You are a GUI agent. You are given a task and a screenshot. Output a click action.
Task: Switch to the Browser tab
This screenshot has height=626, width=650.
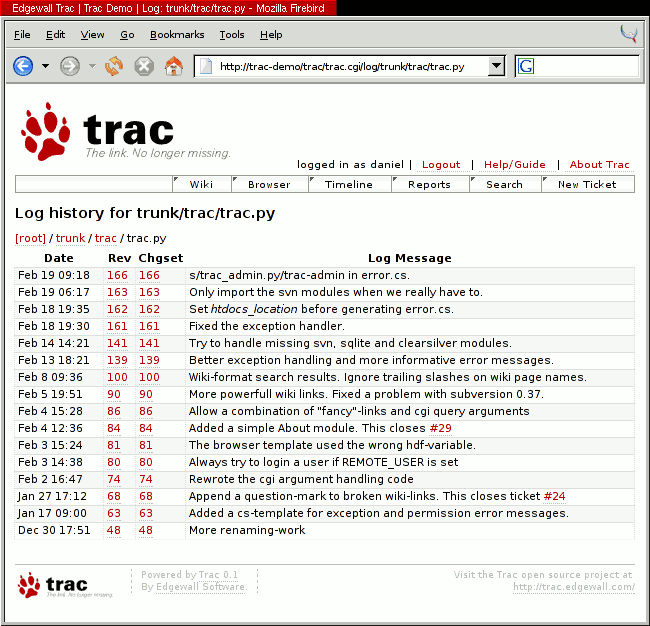tap(269, 184)
